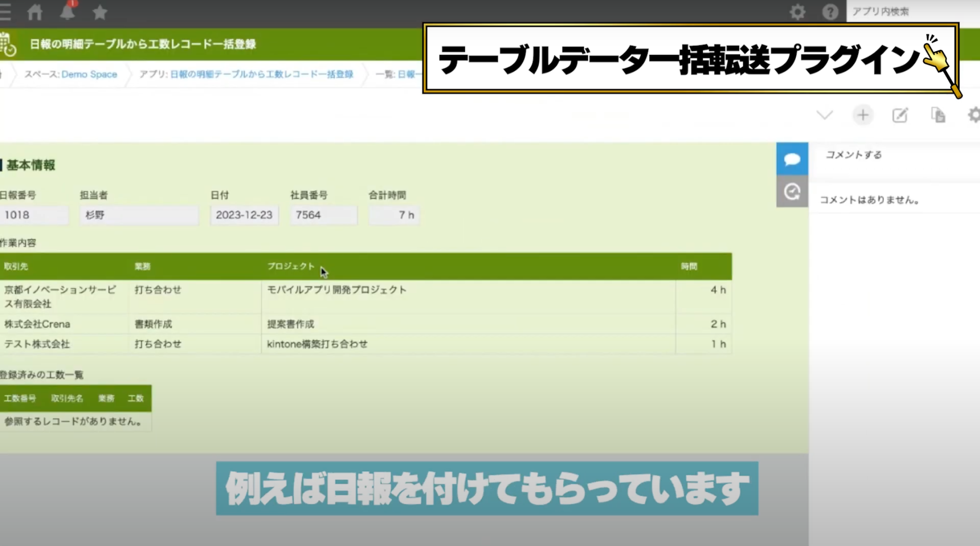Image resolution: width=980 pixels, height=546 pixels.
Task: Click the コメントする comment box
Action: pos(895,155)
